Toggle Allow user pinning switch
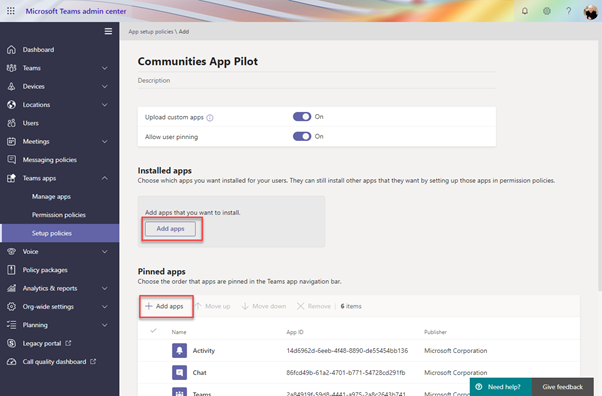This screenshot has width=602, height=396. tap(302, 136)
